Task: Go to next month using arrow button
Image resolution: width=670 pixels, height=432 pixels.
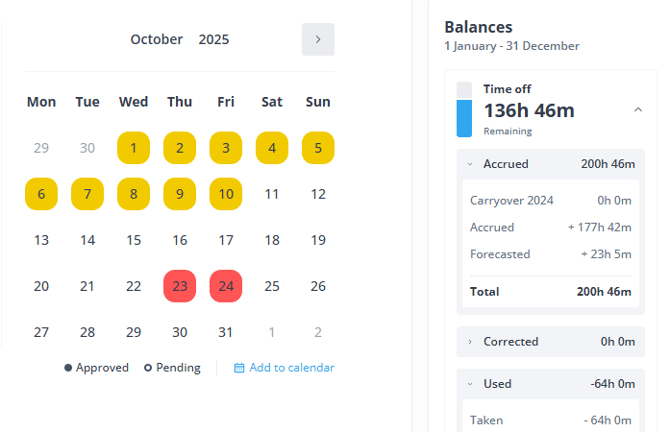Action: (318, 40)
